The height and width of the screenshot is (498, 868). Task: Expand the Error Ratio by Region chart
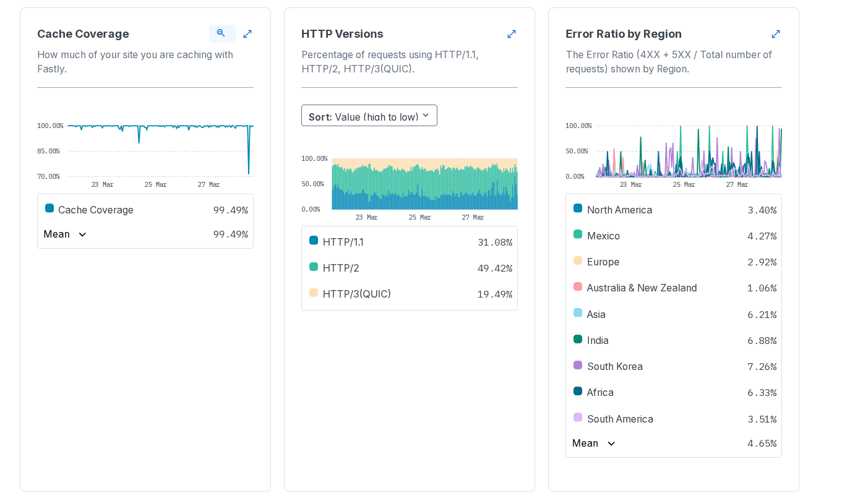click(x=776, y=34)
